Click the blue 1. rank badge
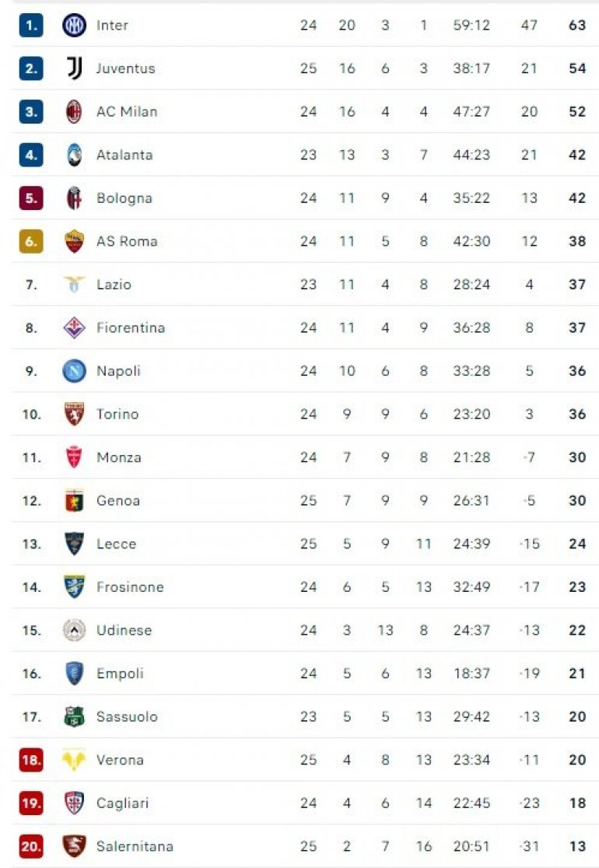This screenshot has width=599, height=868. click(31, 25)
